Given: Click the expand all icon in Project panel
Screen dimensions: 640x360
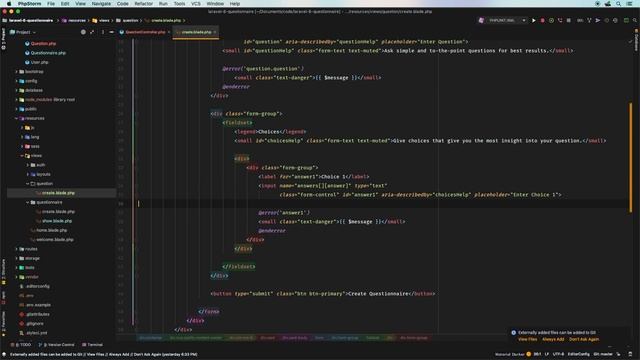Looking at the screenshot, I should pos(92,32).
